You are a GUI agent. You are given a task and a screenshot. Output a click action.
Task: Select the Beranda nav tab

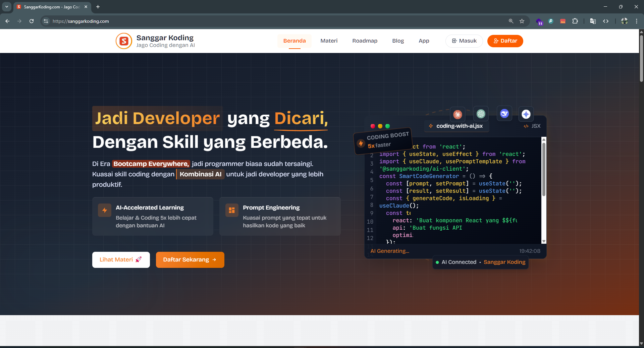click(294, 41)
